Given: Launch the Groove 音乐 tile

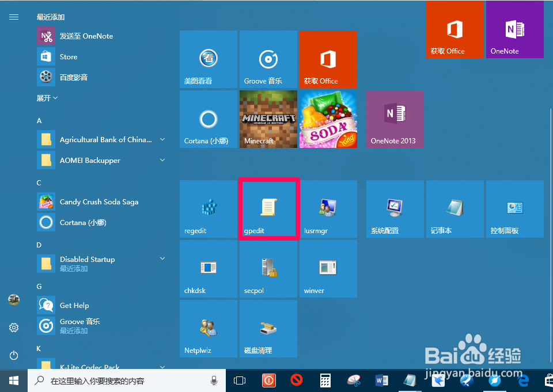Looking at the screenshot, I should pos(268,59).
